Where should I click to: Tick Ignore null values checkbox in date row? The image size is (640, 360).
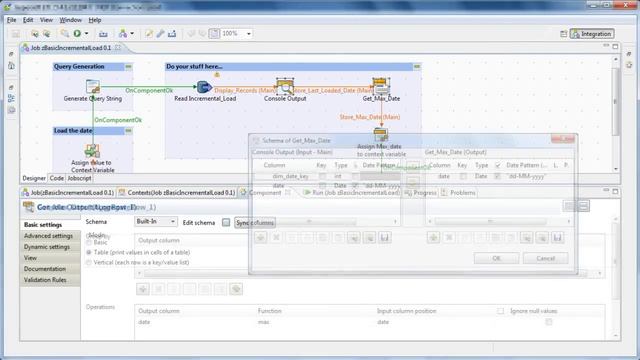(x=549, y=322)
